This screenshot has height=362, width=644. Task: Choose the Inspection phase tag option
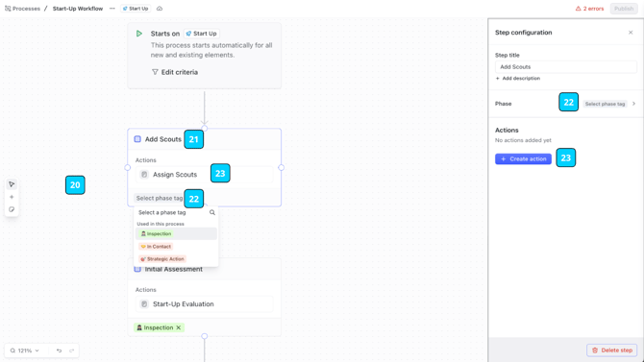tap(156, 233)
